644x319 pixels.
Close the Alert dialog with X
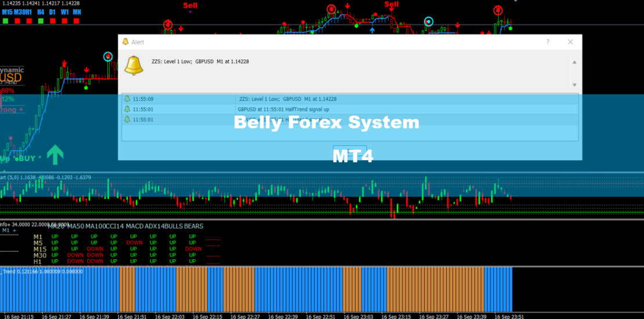pos(570,42)
